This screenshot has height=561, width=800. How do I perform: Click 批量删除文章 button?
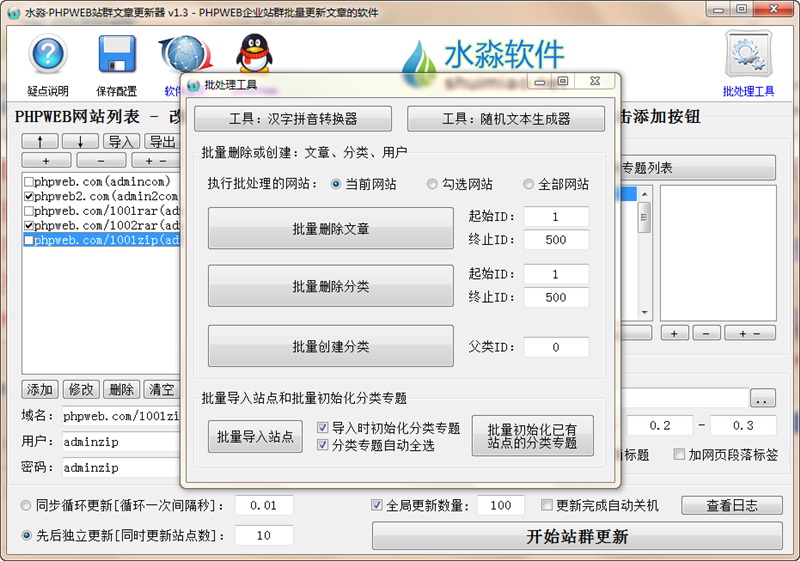tap(331, 228)
